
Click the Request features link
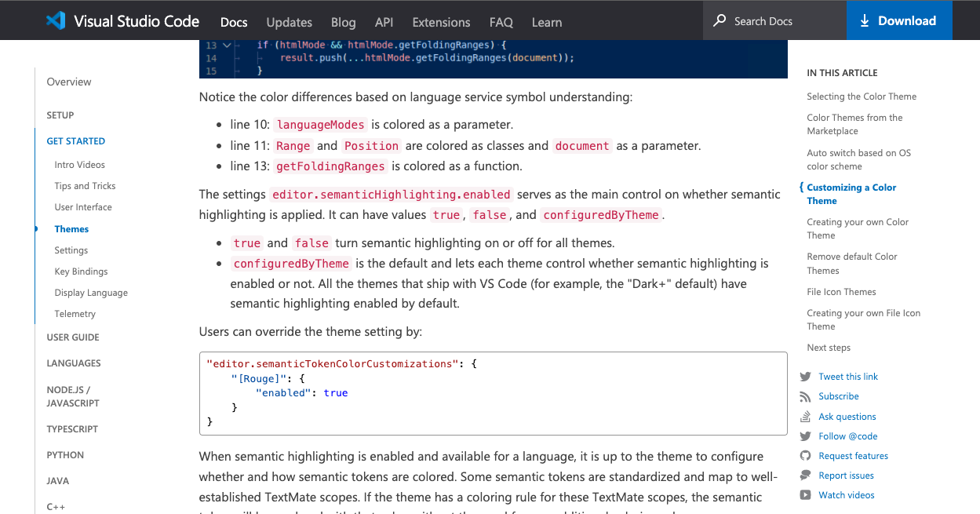click(854, 456)
